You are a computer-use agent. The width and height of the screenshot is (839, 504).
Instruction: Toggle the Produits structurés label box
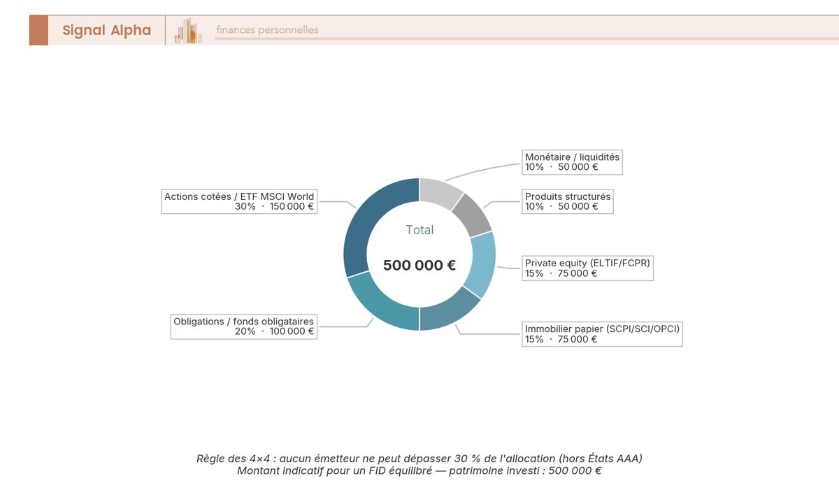click(x=567, y=202)
